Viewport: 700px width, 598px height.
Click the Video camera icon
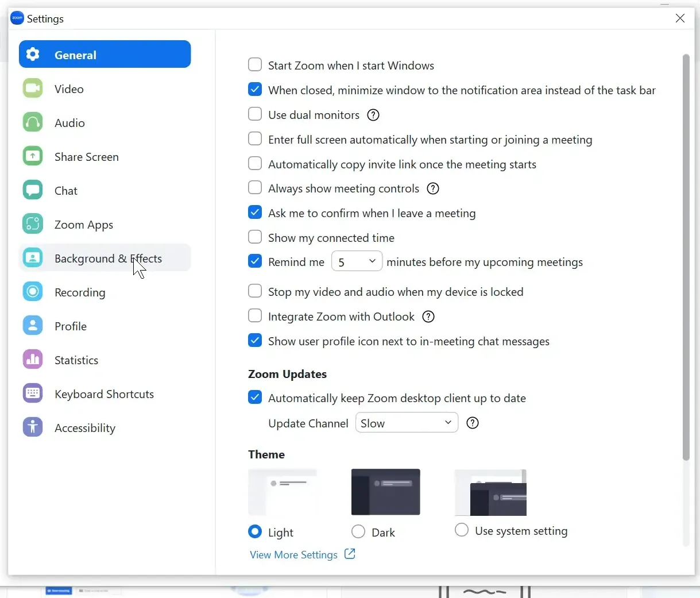click(33, 88)
